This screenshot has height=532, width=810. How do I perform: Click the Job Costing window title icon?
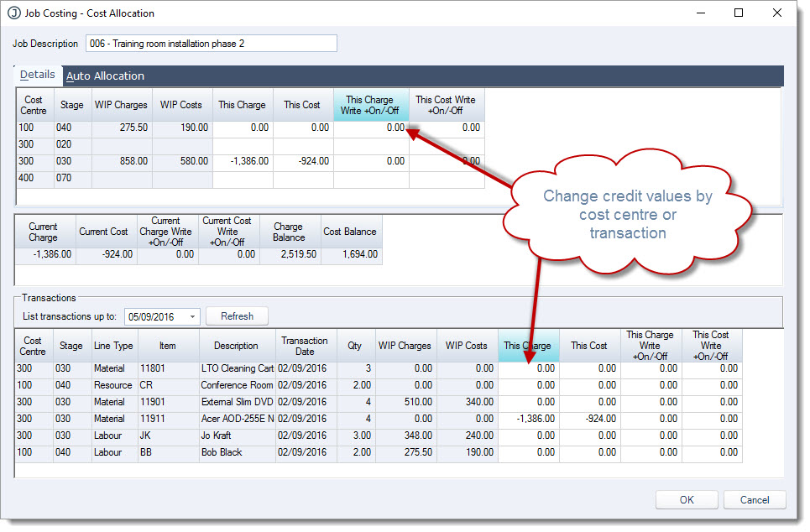[x=14, y=13]
